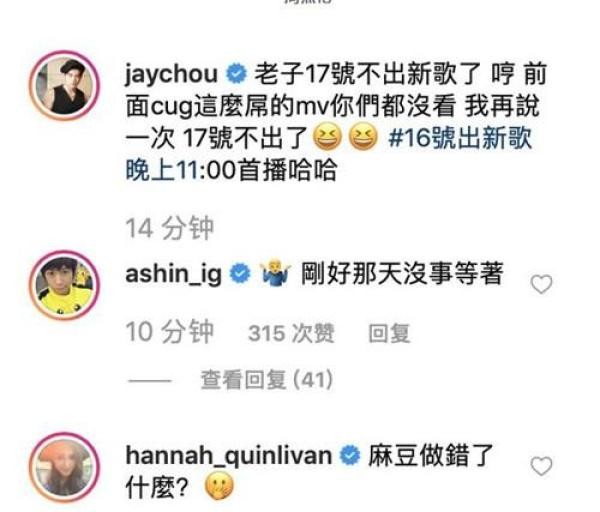Open the ashin_ig username link
The height and width of the screenshot is (512, 600).
coord(174,274)
